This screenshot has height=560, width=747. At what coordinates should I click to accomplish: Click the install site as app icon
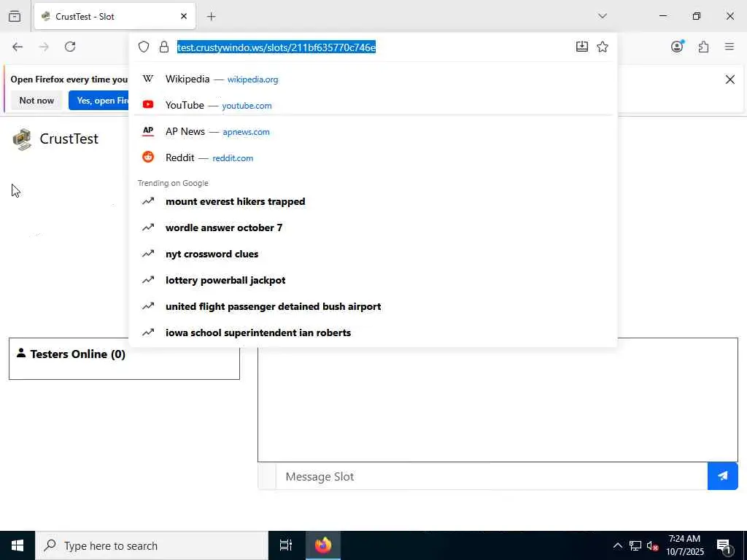(x=581, y=47)
